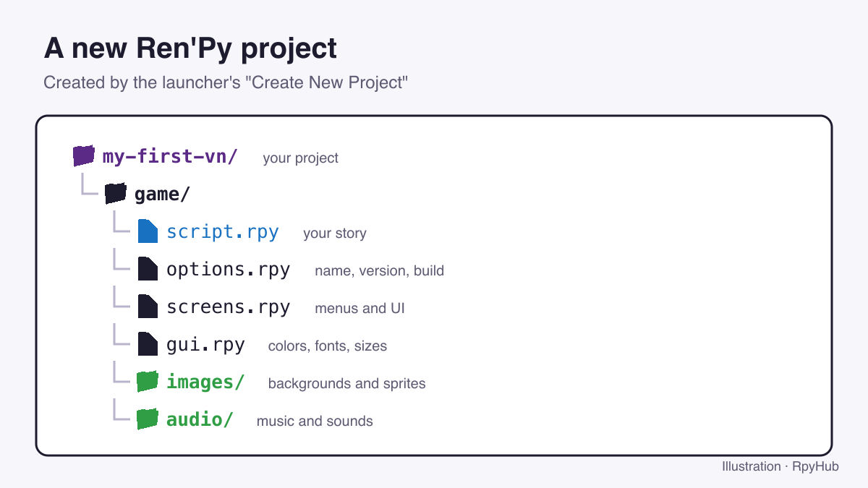Select the images/ folder name
The height and width of the screenshot is (488, 868).
pos(205,382)
